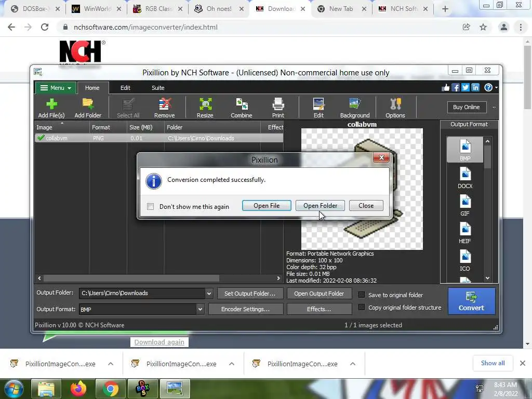Select ICO in the Output Format list
532x399 pixels.
(x=465, y=260)
